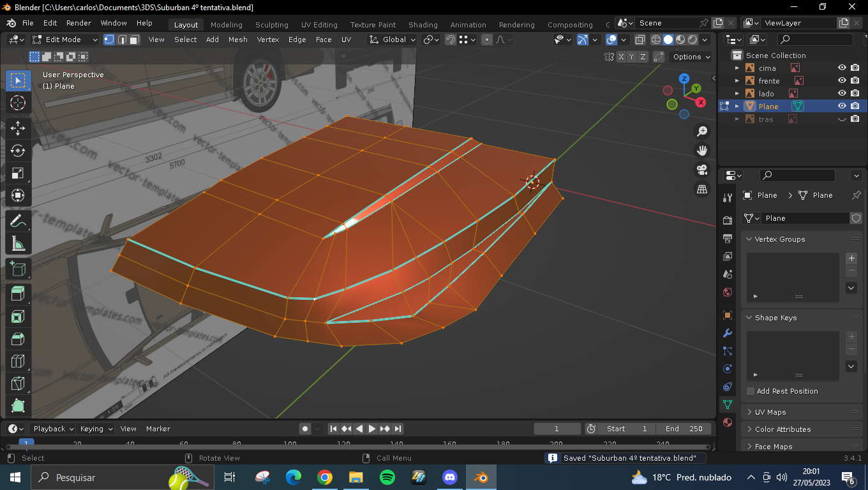Switch to face select mode
Viewport: 868px width, 490px height.
coord(135,40)
